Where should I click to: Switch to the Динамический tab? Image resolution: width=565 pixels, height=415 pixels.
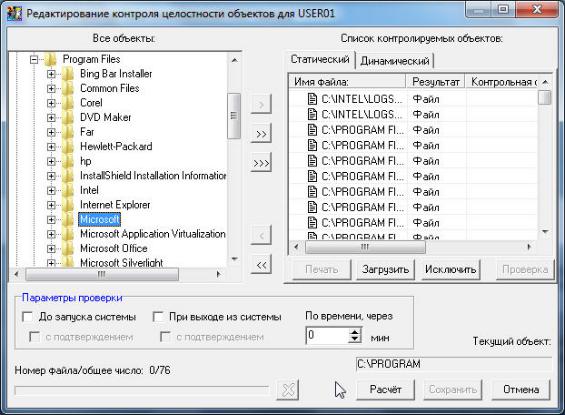pyautogui.click(x=395, y=61)
